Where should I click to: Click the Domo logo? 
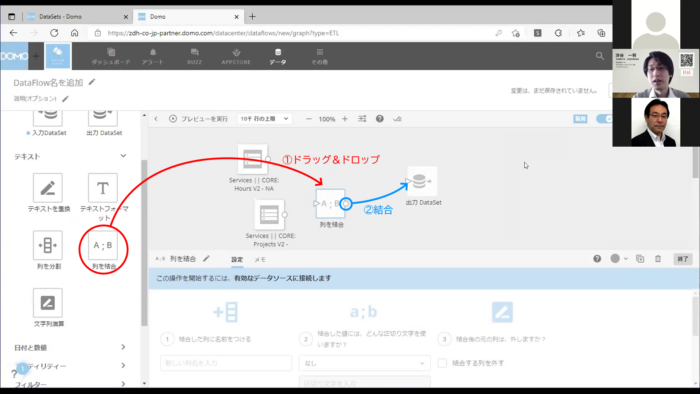14,56
